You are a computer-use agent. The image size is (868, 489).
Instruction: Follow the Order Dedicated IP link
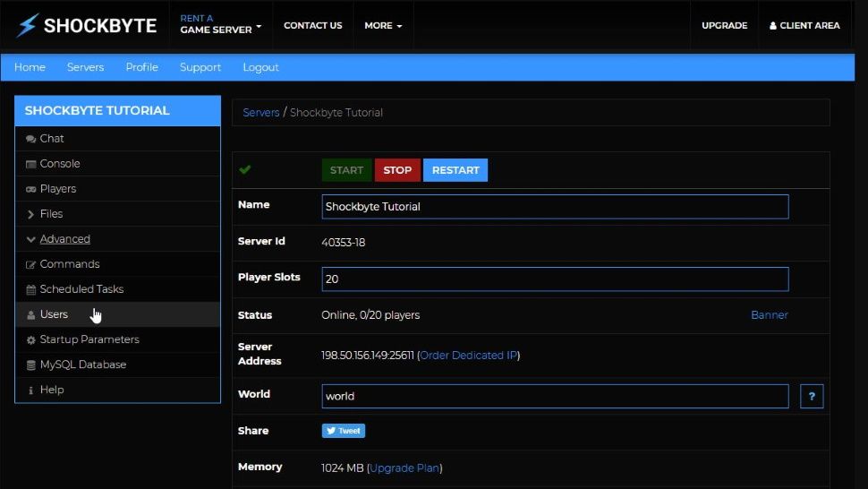coord(468,356)
